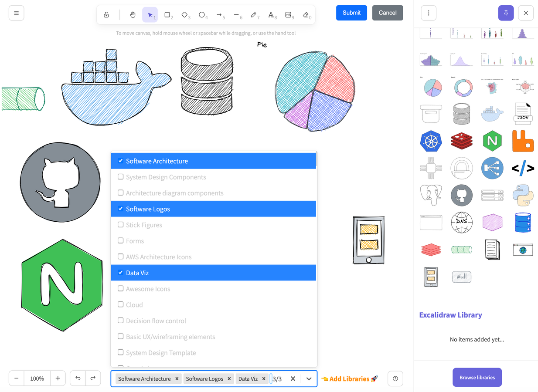Check the Awesome Icons checkbox
The height and width of the screenshot is (392, 538).
coord(121,288)
